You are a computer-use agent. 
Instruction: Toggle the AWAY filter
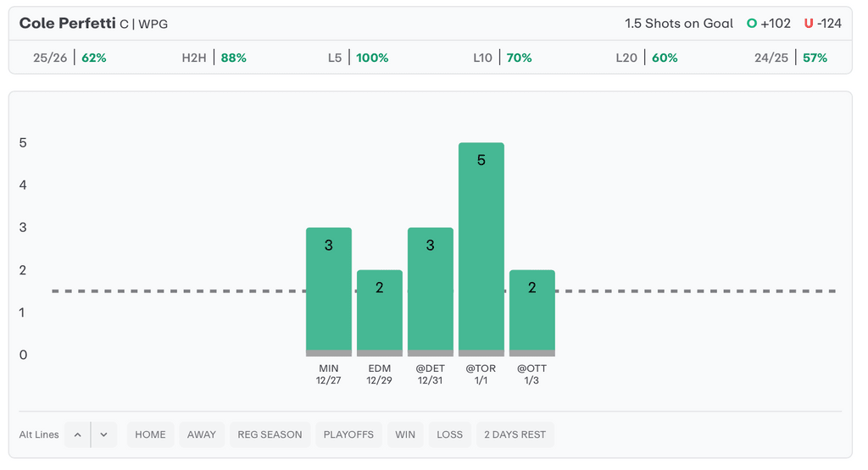201,434
